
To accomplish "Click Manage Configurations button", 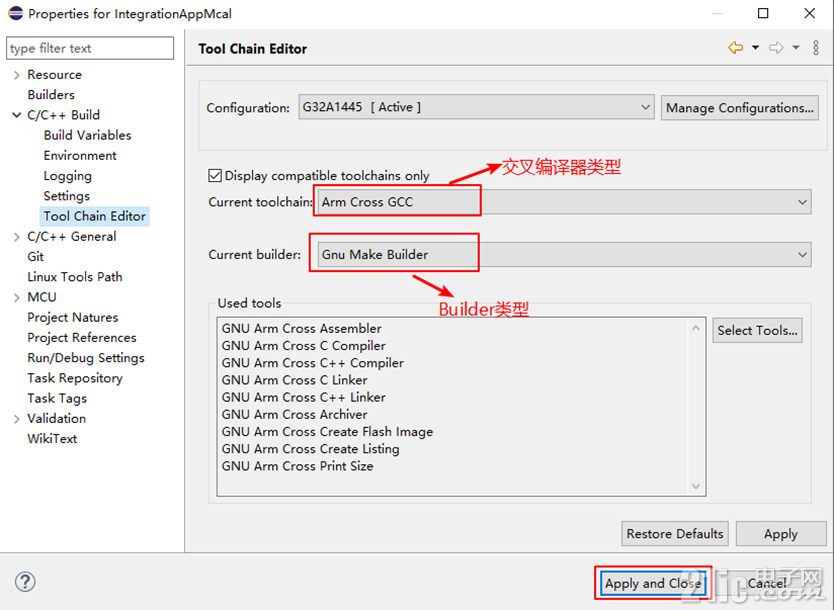I will pyautogui.click(x=739, y=108).
